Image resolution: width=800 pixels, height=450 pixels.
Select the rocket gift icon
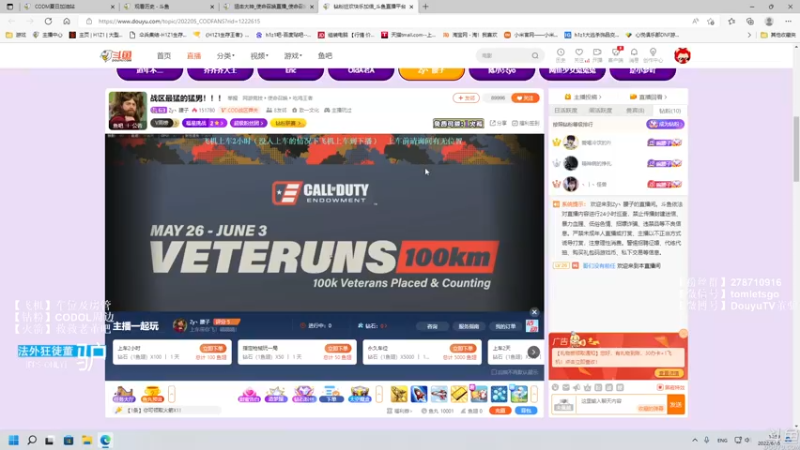(419, 394)
